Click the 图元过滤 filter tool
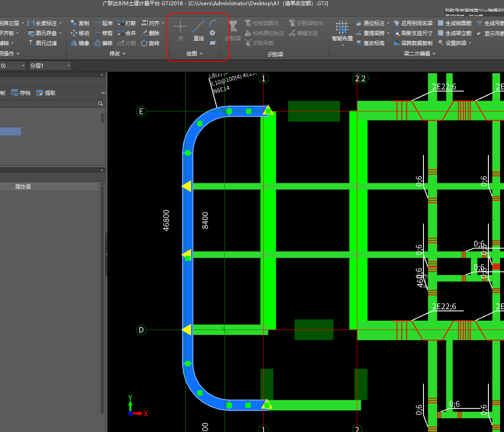Screen dimensions: 504x432 pos(42,43)
